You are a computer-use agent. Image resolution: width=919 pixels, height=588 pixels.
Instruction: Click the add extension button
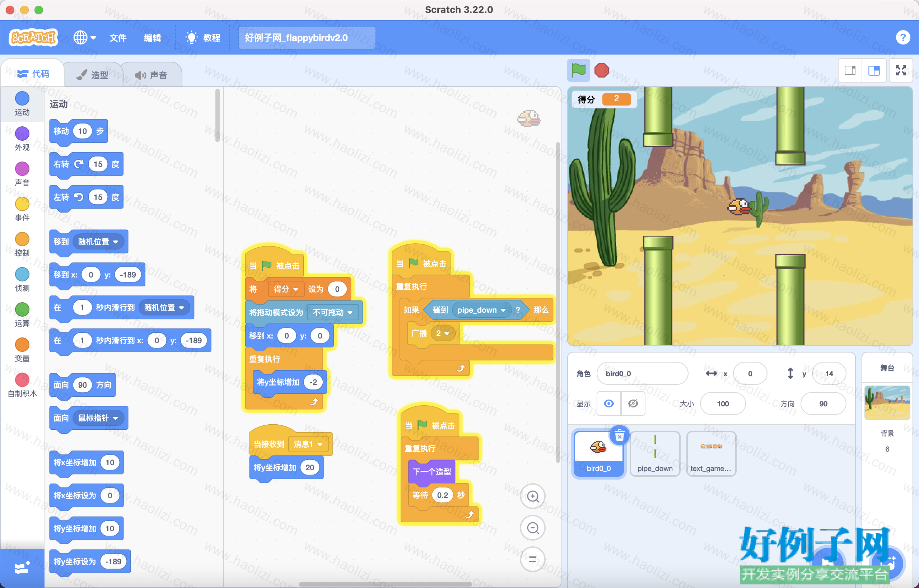pyautogui.click(x=22, y=568)
